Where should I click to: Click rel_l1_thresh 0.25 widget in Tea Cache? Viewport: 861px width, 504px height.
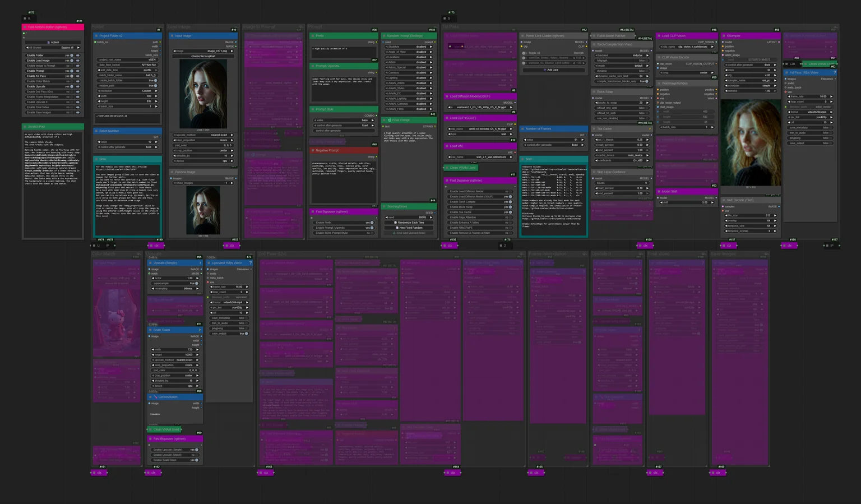621,140
